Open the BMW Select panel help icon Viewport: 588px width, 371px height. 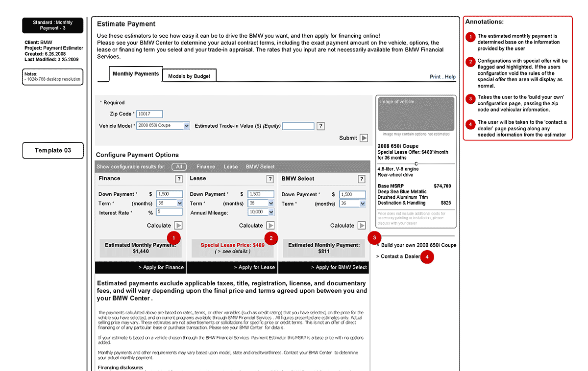[x=362, y=179]
